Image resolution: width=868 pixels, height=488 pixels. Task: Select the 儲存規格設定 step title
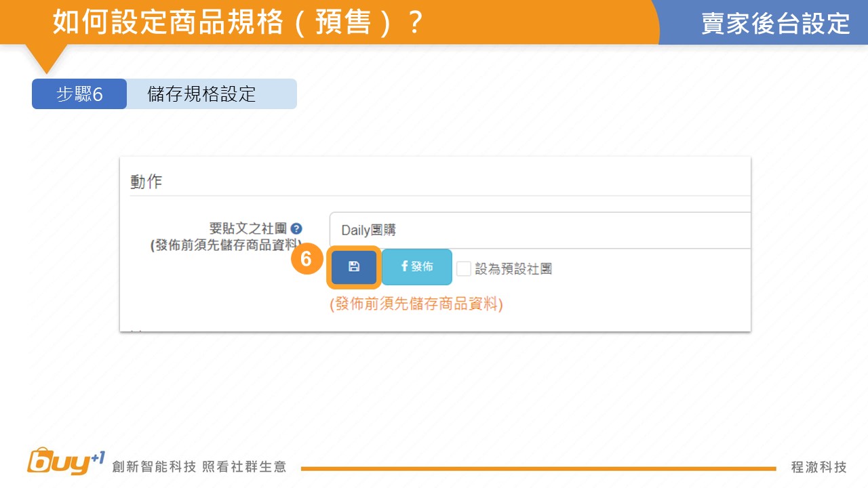tap(201, 94)
